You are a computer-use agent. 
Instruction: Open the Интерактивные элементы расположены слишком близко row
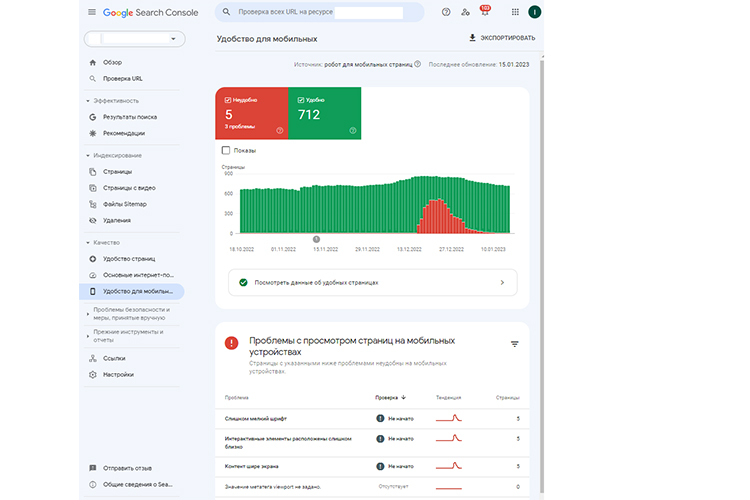[372, 443]
